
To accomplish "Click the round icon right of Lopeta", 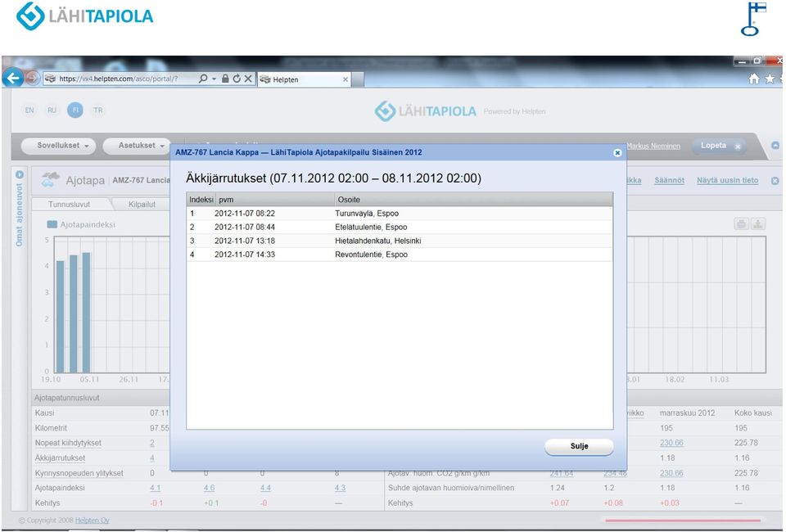I will tap(775, 145).
